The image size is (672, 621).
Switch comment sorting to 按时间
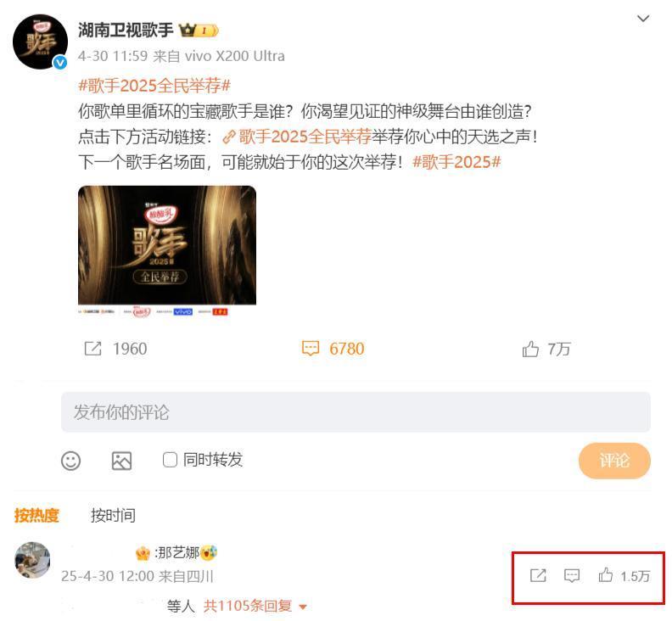[113, 515]
